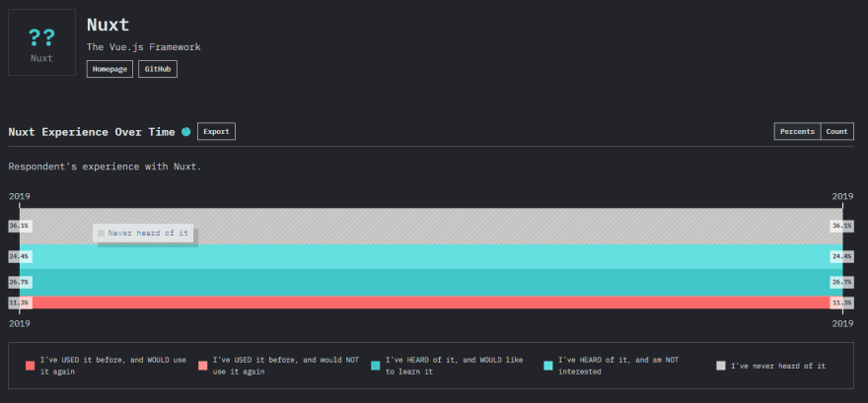Click legend text 'I've USED it before, and would NOT use it again'
The height and width of the screenshot is (403, 868).
286,366
